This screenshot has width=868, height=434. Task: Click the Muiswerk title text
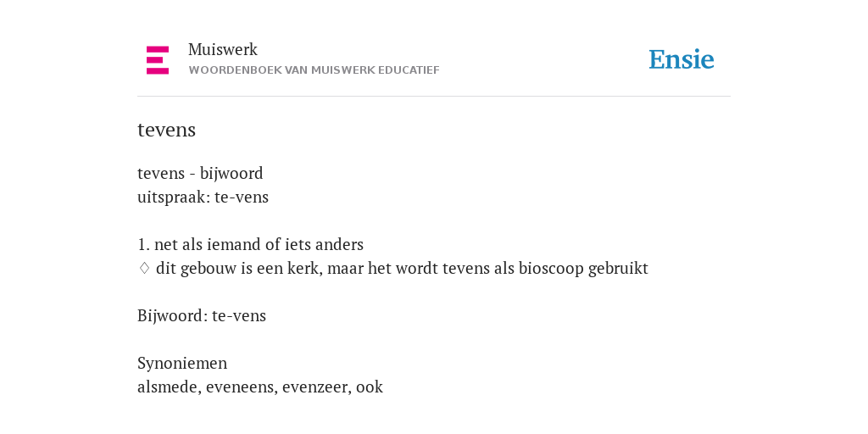[x=223, y=50]
